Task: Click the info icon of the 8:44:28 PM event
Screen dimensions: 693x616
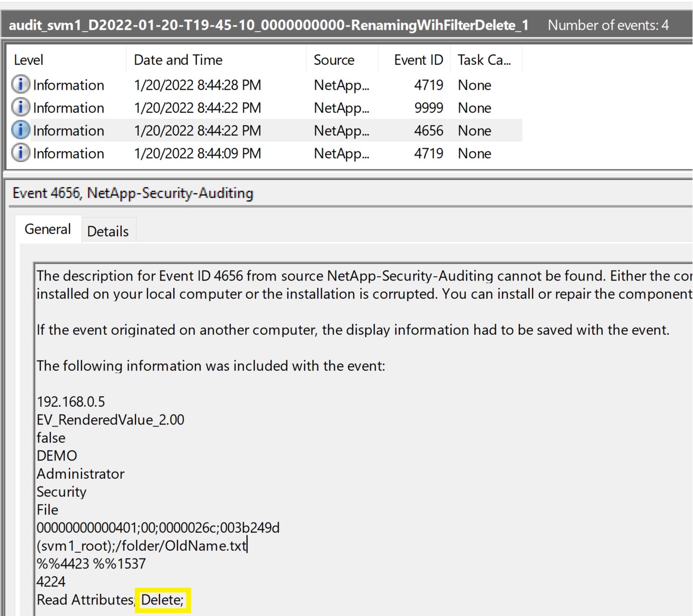Action: point(21,85)
